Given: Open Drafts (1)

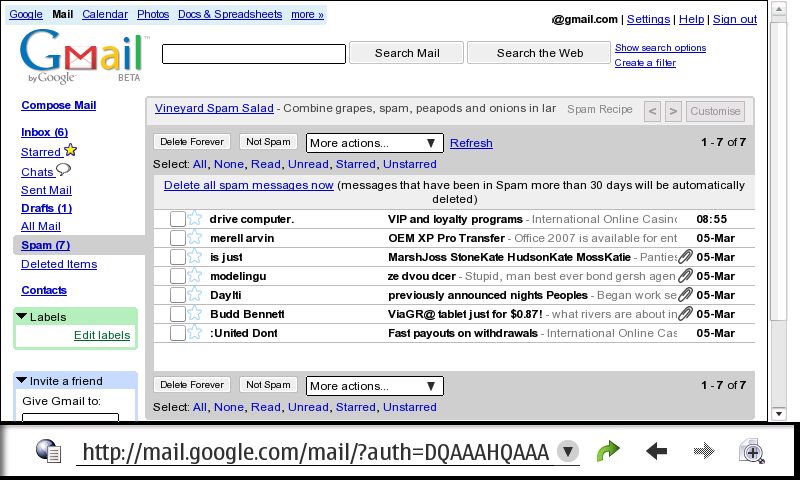Looking at the screenshot, I should click(x=46, y=208).
